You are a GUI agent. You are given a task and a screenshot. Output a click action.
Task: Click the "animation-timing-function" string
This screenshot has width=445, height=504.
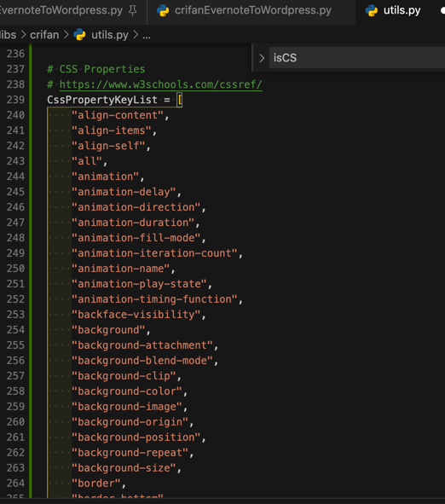154,299
